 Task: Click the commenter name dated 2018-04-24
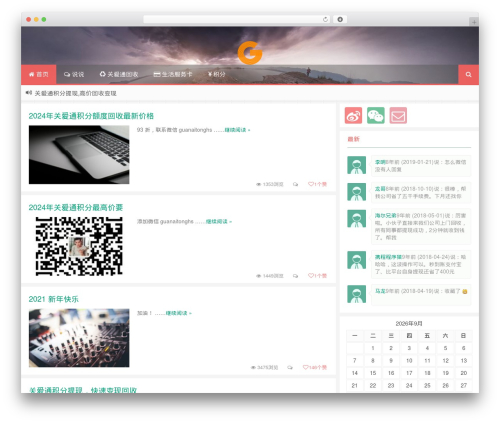pos(388,257)
